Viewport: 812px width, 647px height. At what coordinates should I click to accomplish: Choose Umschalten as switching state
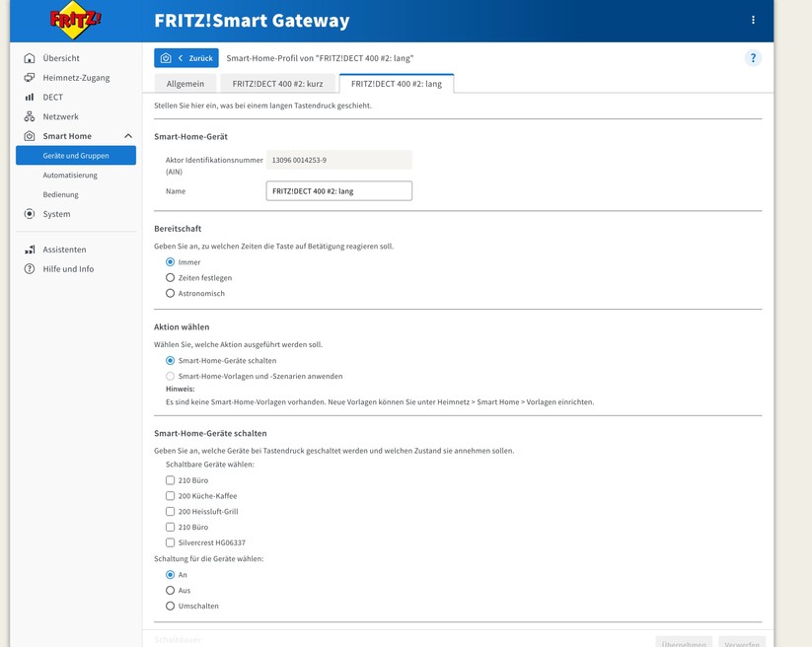coord(170,606)
